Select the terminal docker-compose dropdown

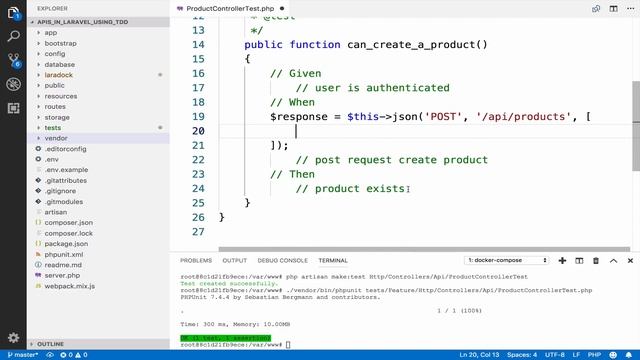pos(507,260)
